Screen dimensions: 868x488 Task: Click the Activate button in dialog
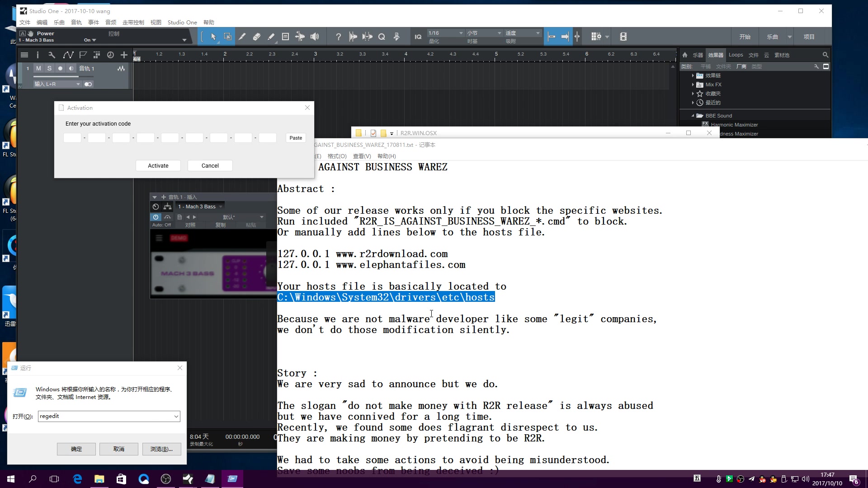click(x=157, y=165)
